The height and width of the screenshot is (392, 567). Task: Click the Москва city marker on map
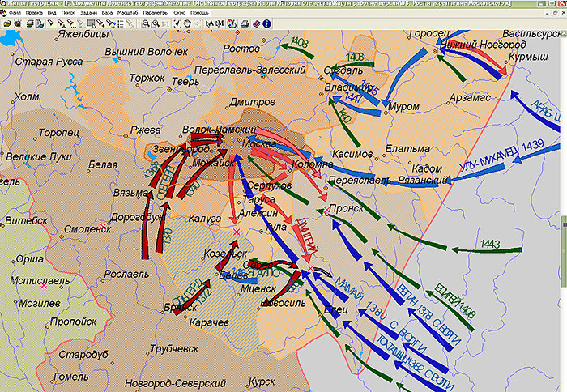(237, 140)
